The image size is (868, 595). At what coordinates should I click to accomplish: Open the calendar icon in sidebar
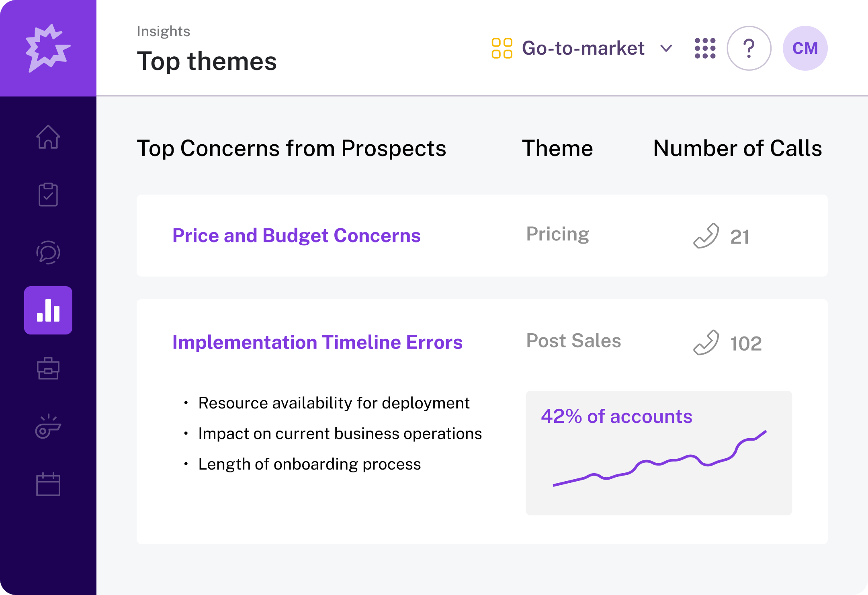[x=48, y=484]
